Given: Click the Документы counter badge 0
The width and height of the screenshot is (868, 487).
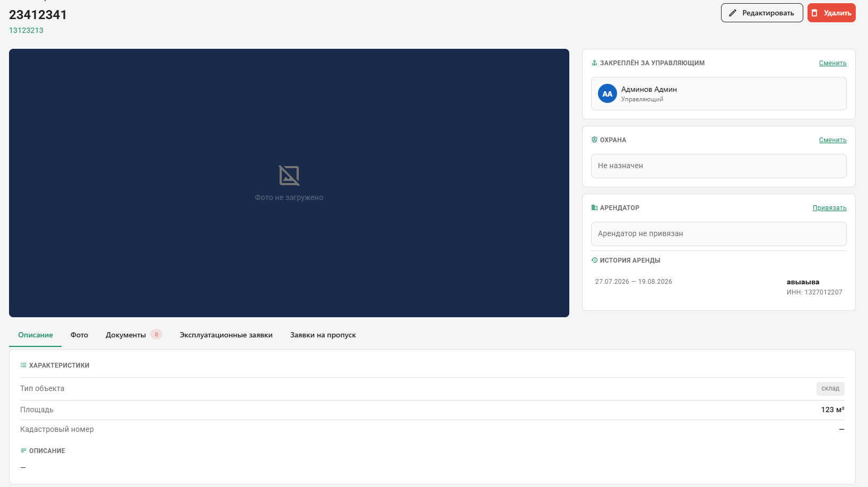Looking at the screenshot, I should coord(156,334).
